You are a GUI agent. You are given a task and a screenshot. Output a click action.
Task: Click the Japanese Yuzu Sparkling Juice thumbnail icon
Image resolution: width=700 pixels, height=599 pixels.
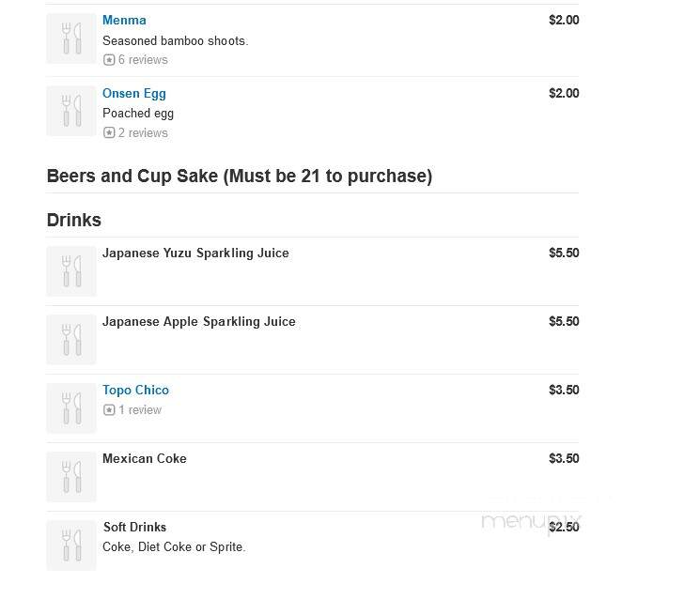click(71, 271)
